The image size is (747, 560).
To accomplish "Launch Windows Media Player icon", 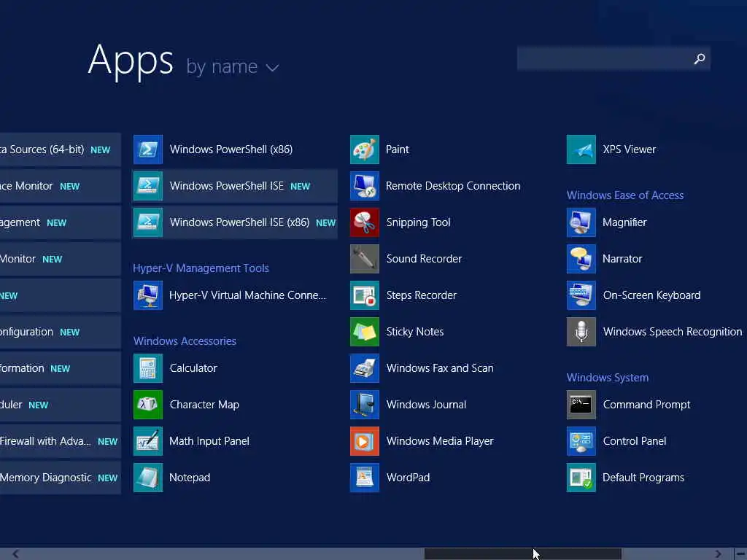I will 365,441.
